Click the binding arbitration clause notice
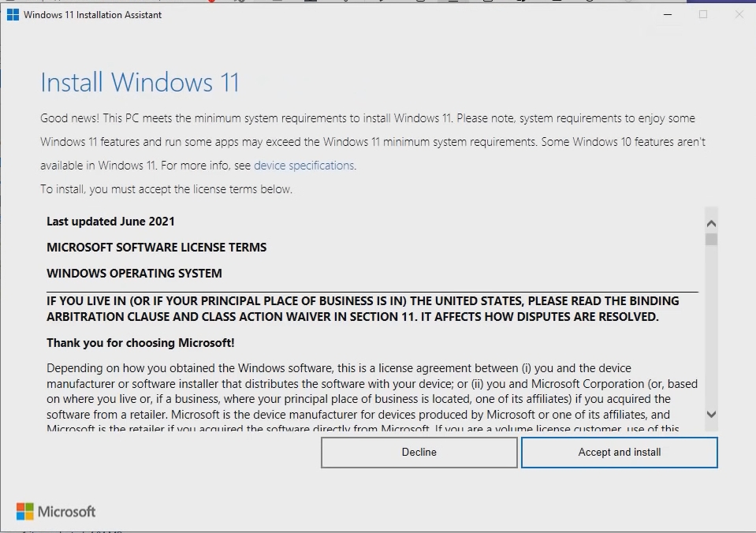This screenshot has width=756, height=533. pyautogui.click(x=362, y=309)
